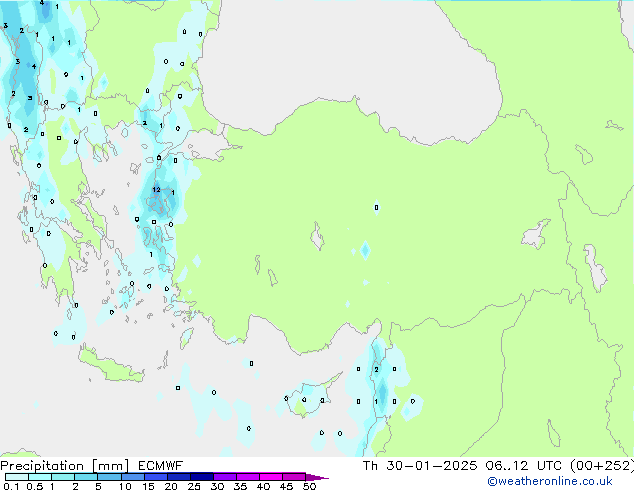Click the 12 mm precipitation value marker

(x=156, y=190)
